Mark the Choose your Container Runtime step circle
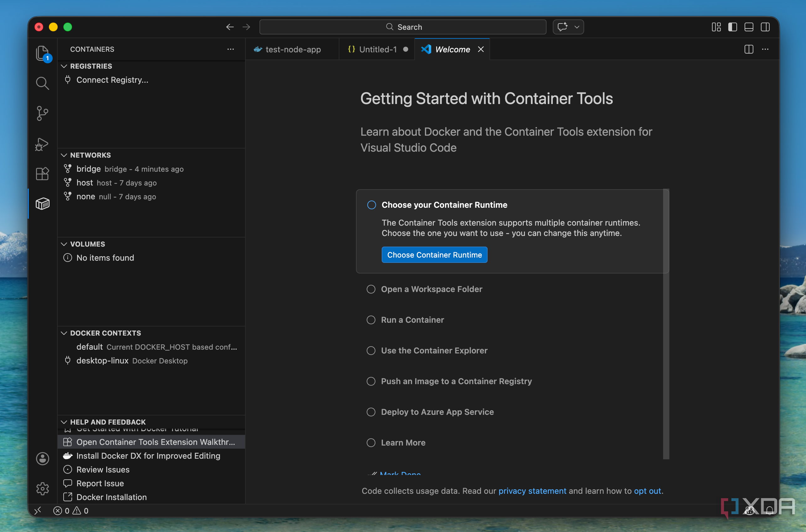This screenshot has height=532, width=806. 372,205
